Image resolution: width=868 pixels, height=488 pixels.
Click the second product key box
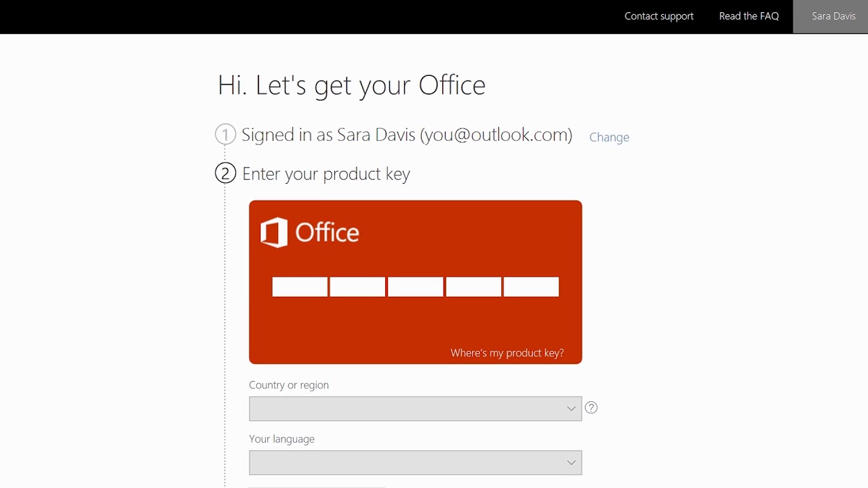click(357, 287)
